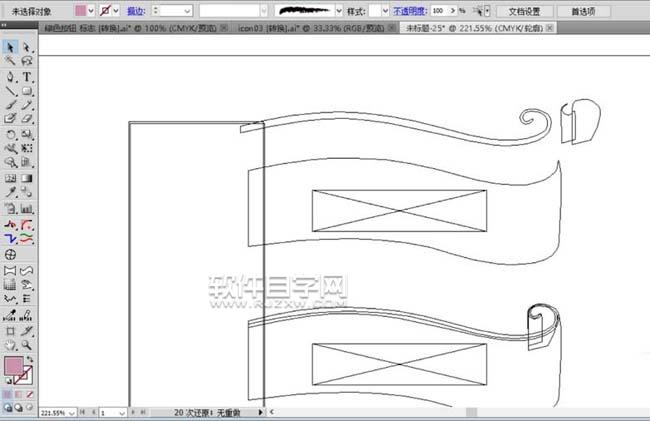Switch to icon03 document tab
Image resolution: width=650 pixels, height=421 pixels.
click(x=311, y=28)
